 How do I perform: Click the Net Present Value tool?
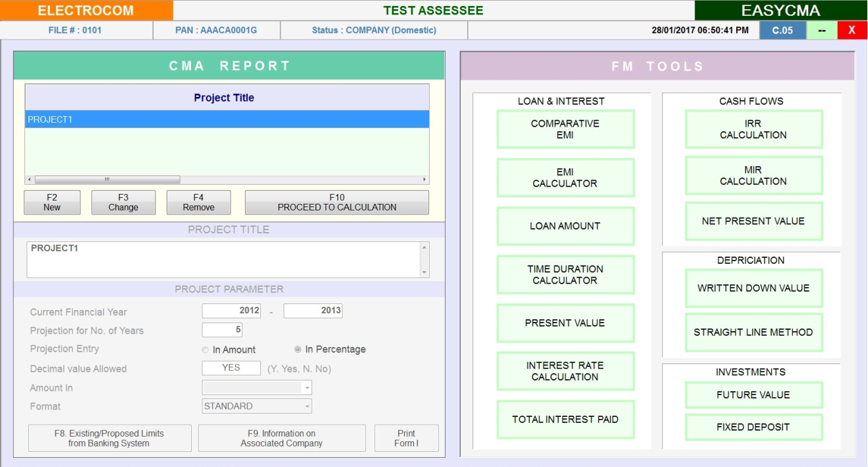pyautogui.click(x=753, y=221)
